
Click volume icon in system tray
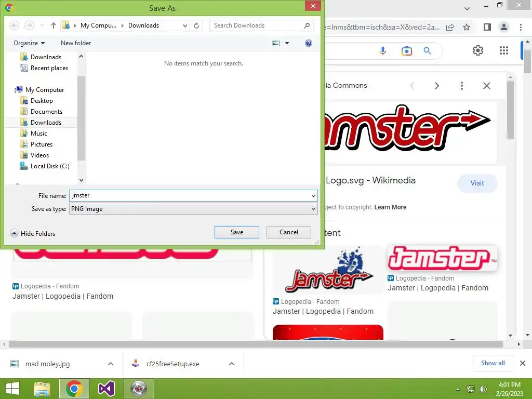point(483,389)
